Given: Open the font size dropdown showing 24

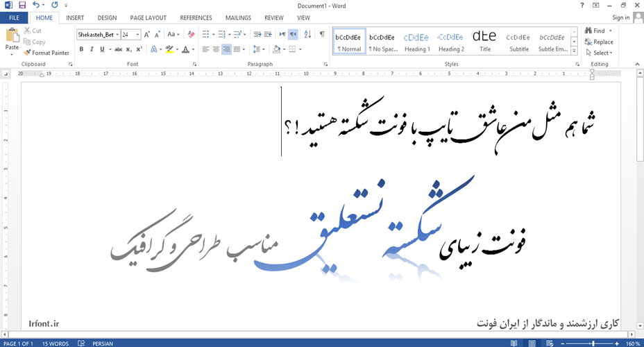Looking at the screenshot, I should 138,34.
